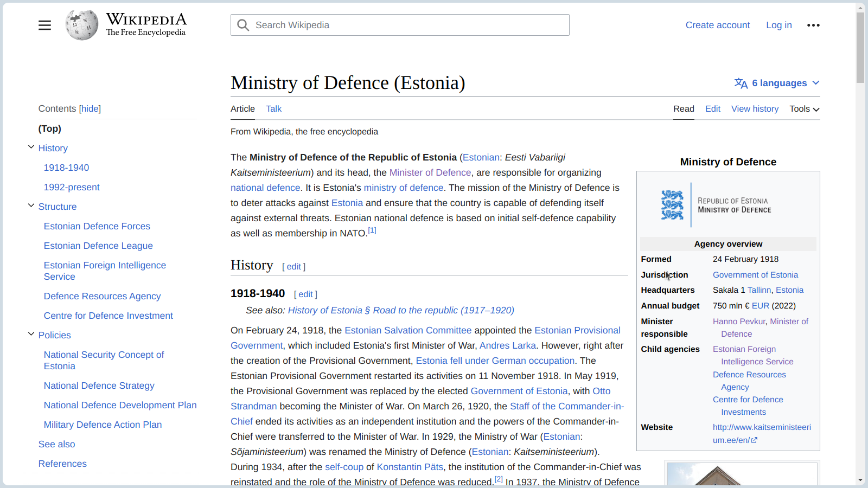The image size is (868, 488).
Task: Open Estonian Salvation Committee link
Action: click(408, 330)
